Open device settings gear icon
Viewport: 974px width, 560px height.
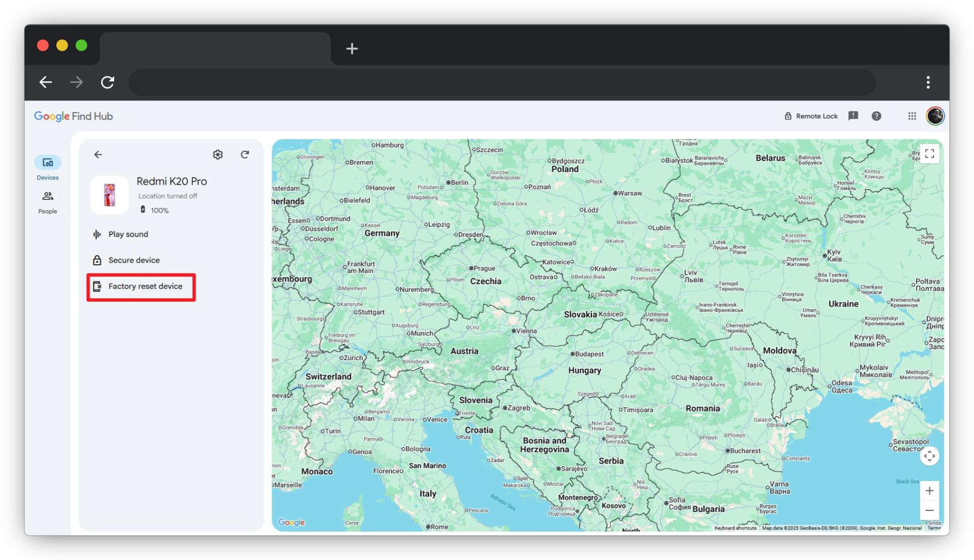click(218, 155)
